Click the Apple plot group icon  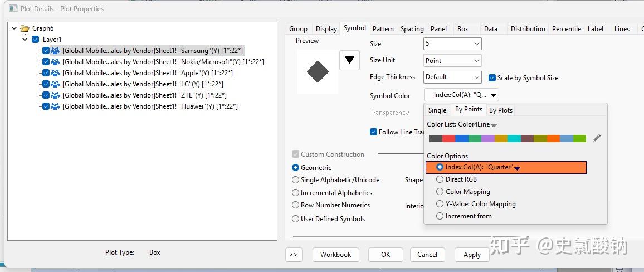pyautogui.click(x=55, y=73)
